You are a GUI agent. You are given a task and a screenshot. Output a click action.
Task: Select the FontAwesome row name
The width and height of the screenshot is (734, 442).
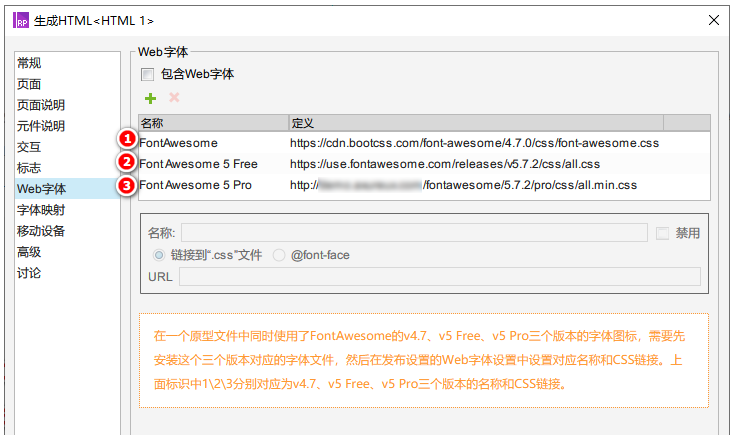(x=178, y=143)
